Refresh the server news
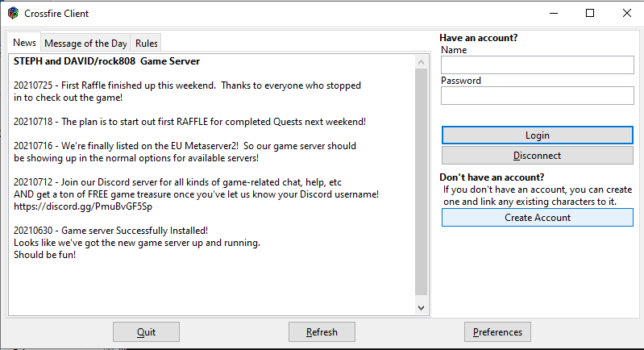 click(x=322, y=332)
